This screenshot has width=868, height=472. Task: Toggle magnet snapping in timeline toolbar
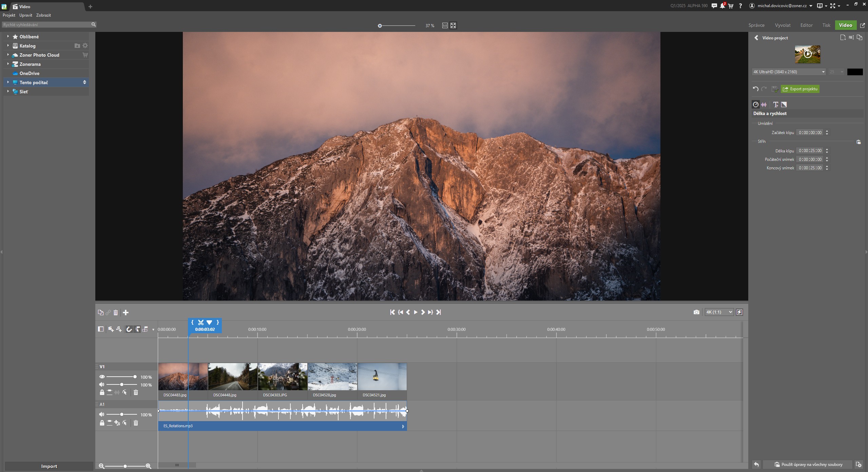[x=129, y=329]
